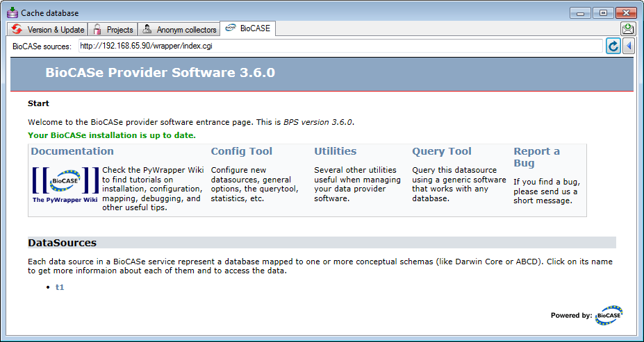
Task: Click the Anonym collectors person icon
Action: click(147, 30)
